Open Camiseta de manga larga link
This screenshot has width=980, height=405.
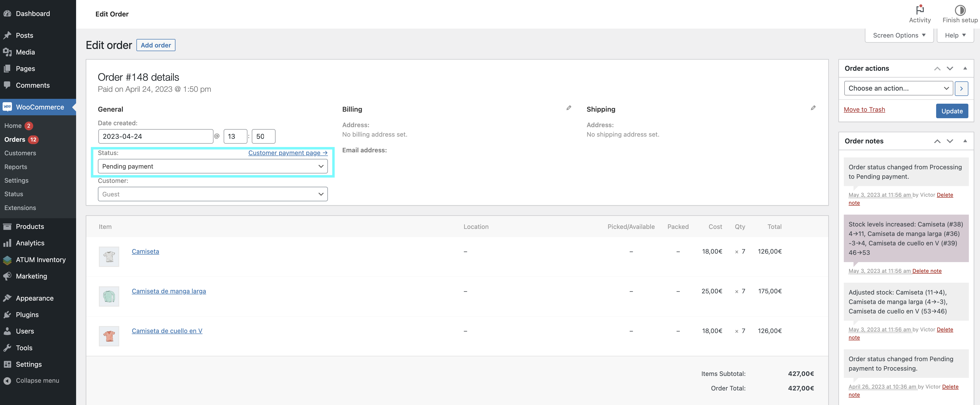[169, 291]
